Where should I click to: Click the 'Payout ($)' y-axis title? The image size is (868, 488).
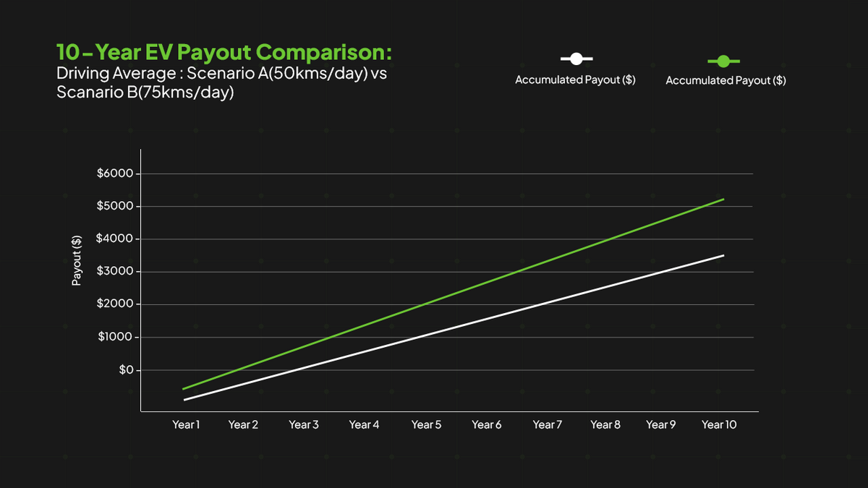77,260
